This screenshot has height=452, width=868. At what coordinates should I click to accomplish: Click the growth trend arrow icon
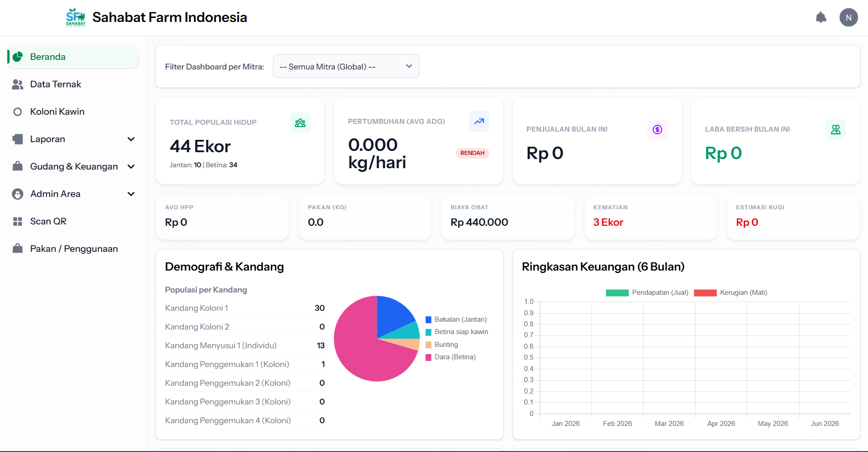point(479,122)
